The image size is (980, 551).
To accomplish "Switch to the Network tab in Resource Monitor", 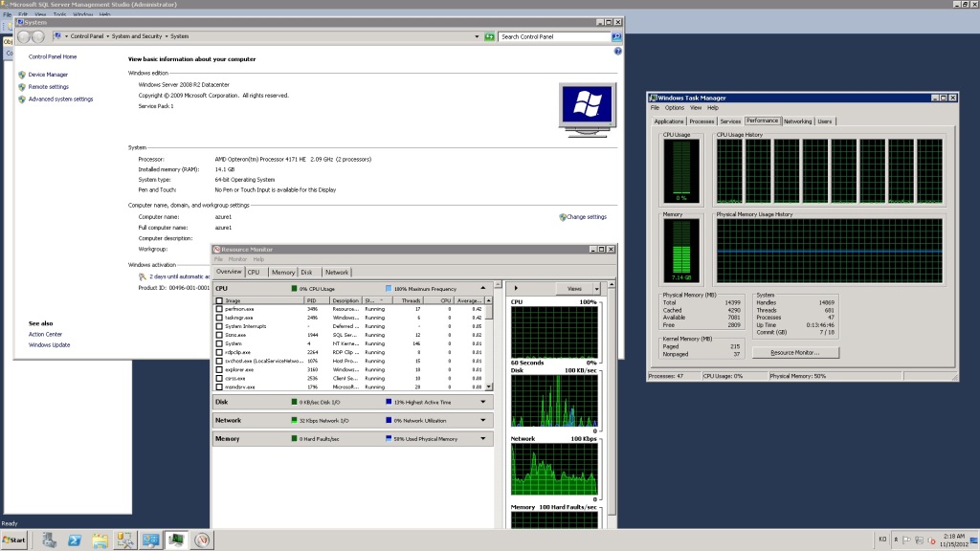I will pyautogui.click(x=337, y=273).
